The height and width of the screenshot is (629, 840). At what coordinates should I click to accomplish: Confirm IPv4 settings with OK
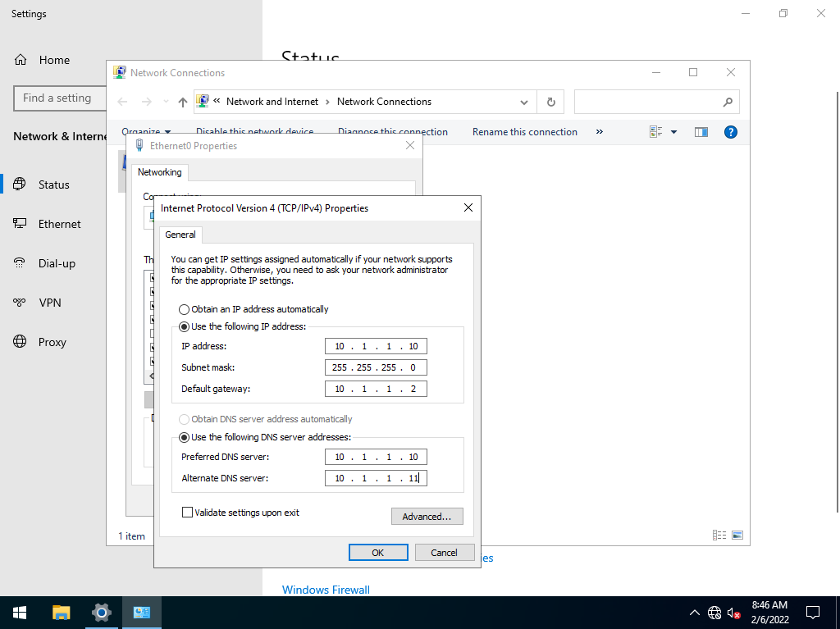[x=378, y=553]
